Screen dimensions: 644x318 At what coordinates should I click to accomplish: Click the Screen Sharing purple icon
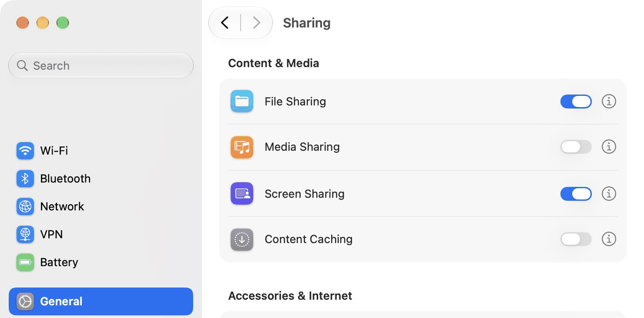point(242,194)
